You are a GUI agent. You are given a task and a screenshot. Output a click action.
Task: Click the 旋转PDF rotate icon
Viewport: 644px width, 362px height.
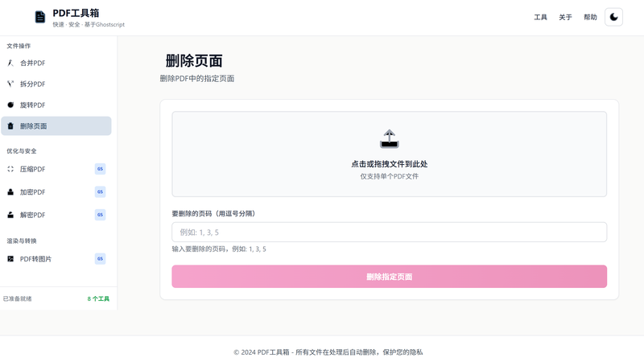[x=10, y=105]
